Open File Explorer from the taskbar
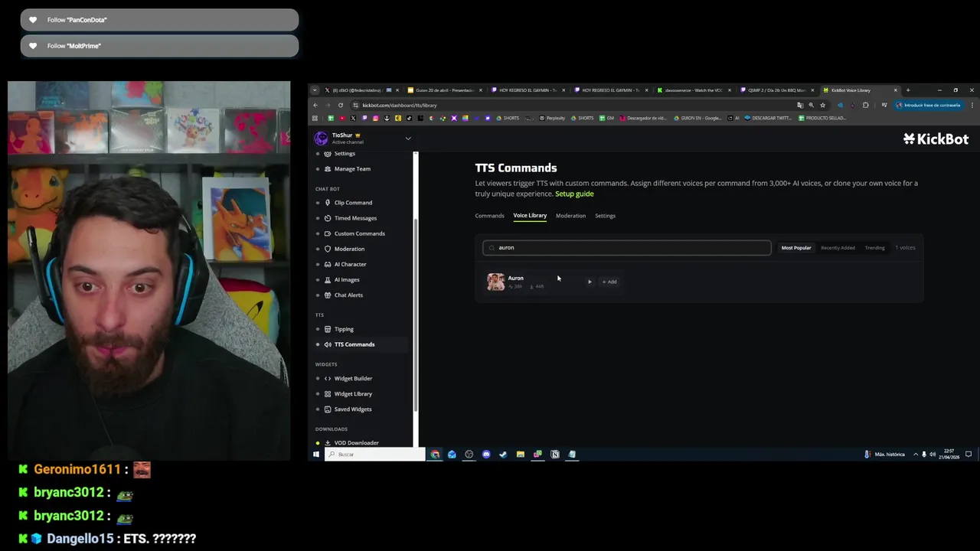Screen dimensions: 980x551 pyautogui.click(x=521, y=454)
